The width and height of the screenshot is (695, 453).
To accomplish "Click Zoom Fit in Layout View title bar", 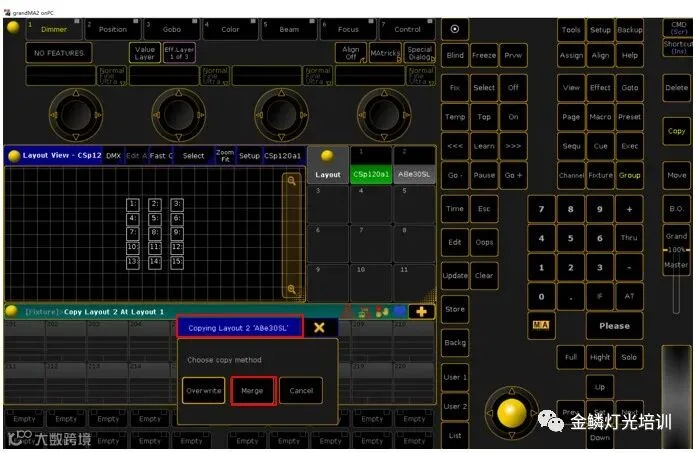I will click(225, 156).
